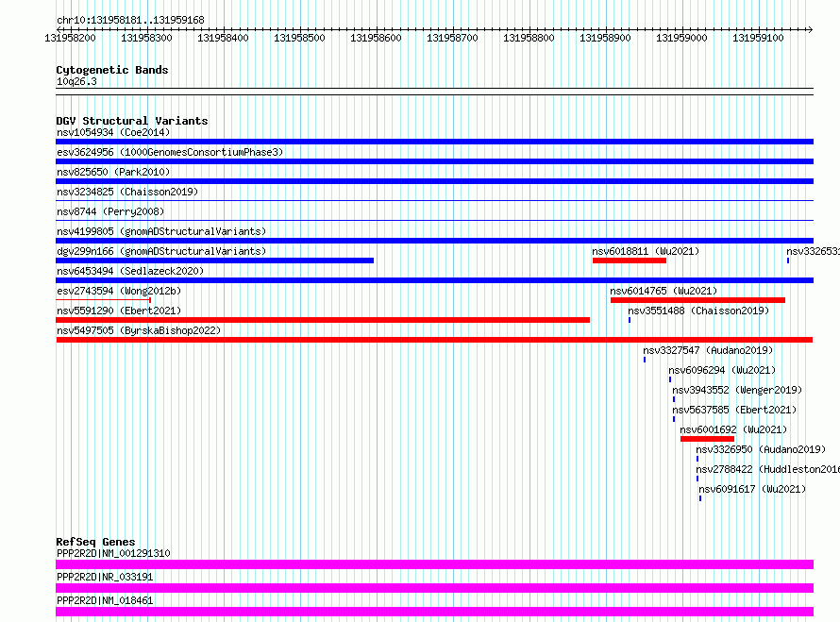840x622 pixels.
Task: Select the blue bar under nsv1054934
Action: click(x=434, y=142)
